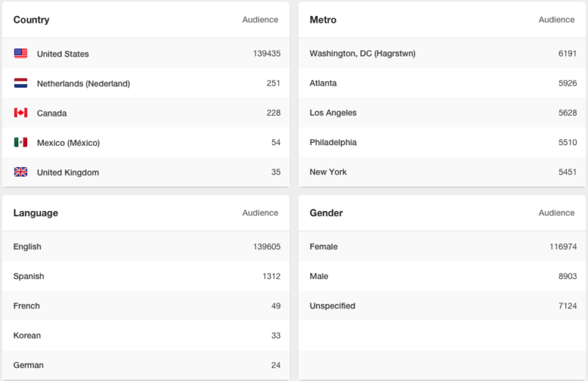Image resolution: width=588 pixels, height=381 pixels.
Task: Select the New York metro row
Action: click(x=442, y=172)
